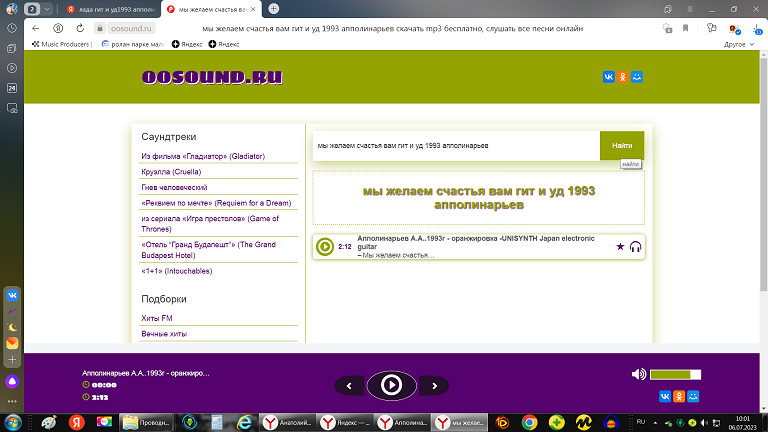This screenshot has height=432, width=768.
Task: Open Windows Start menu
Action: tap(13, 422)
